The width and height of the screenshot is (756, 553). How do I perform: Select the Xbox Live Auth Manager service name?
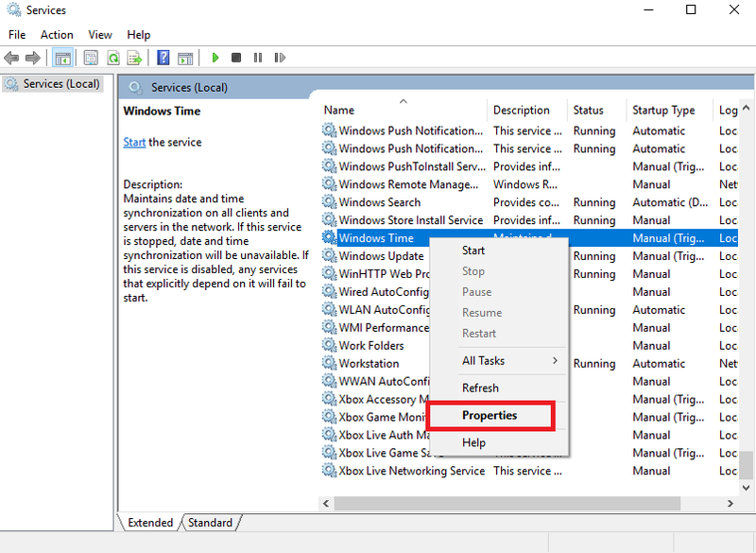coord(384,435)
